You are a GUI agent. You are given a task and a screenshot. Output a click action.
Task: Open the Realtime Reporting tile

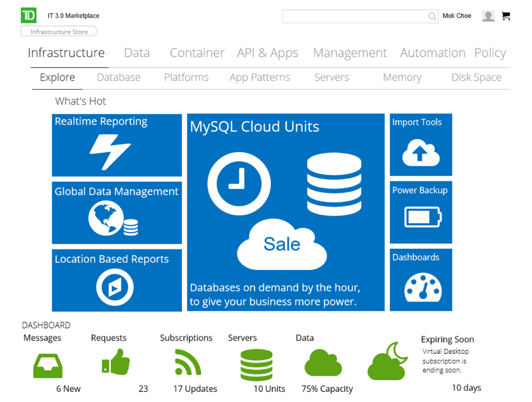click(117, 145)
